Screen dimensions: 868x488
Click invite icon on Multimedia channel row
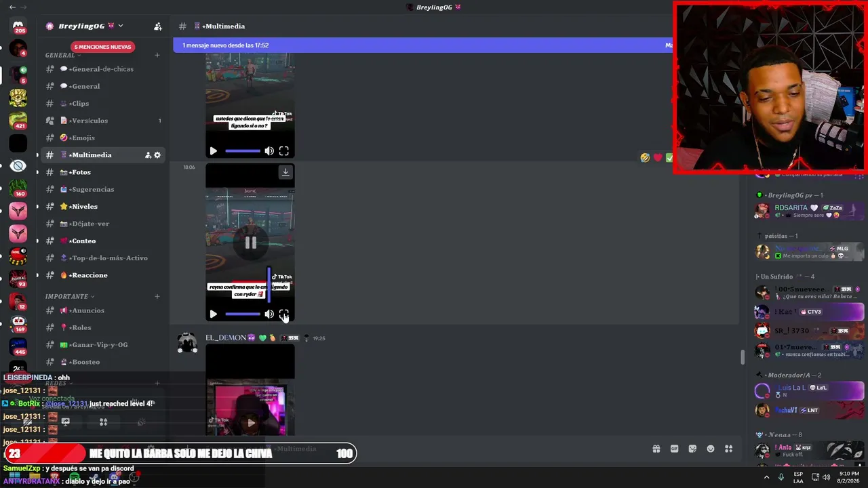[x=148, y=155]
